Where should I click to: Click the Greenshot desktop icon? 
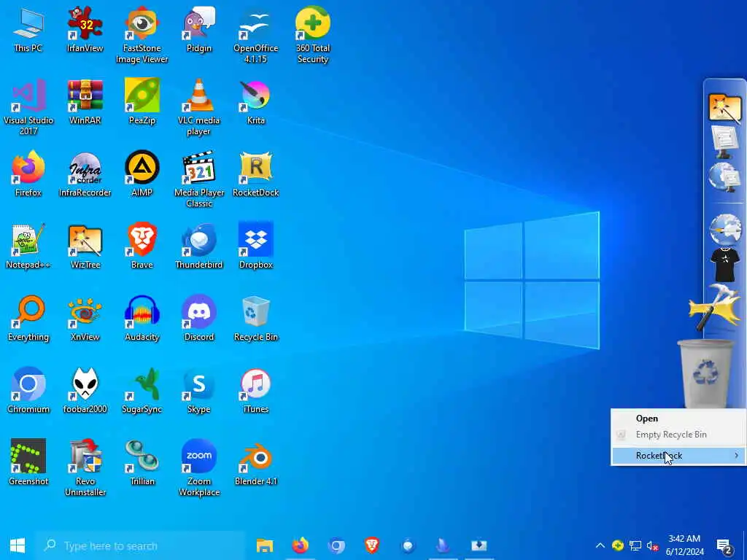click(28, 463)
